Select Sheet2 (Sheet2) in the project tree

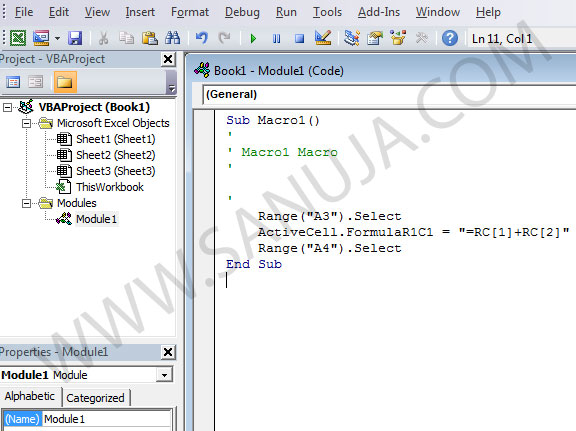coord(116,155)
